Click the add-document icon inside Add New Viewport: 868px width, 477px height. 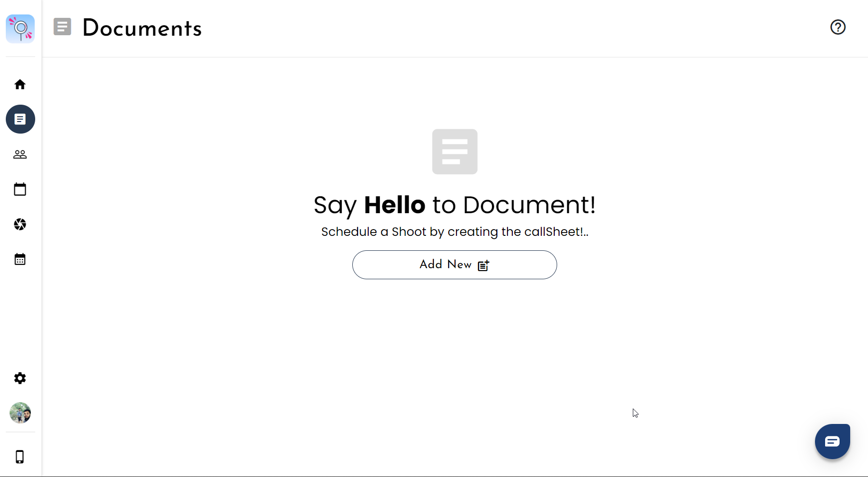click(x=483, y=265)
